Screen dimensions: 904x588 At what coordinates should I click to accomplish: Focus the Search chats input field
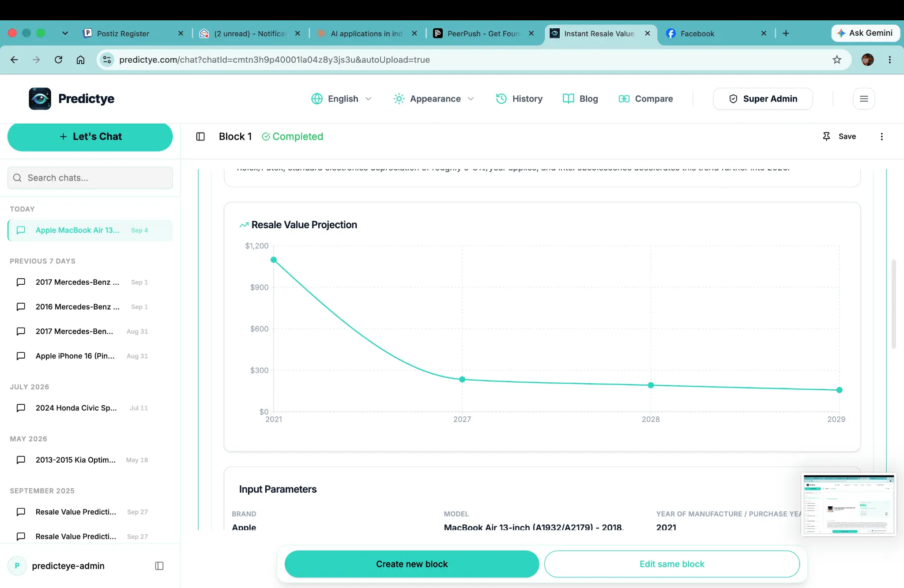(90, 178)
